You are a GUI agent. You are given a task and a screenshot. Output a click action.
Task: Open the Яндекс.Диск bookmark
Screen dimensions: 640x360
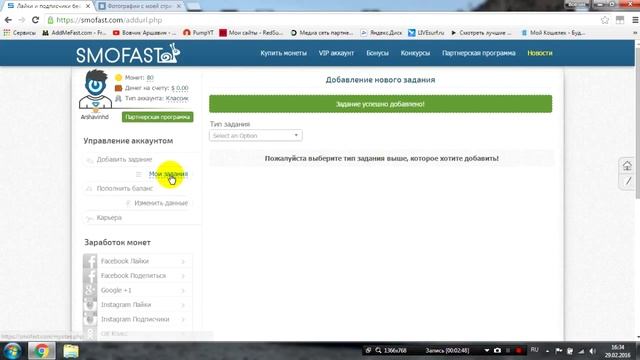[382, 33]
